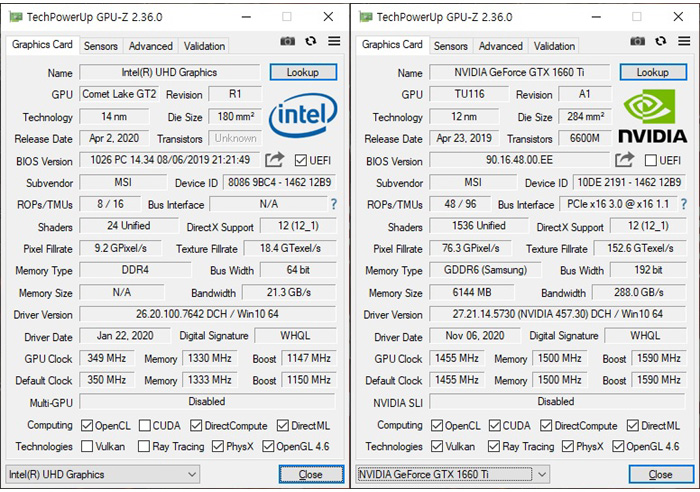Screen dimensions: 700x492
Task: Click the Transistors value 6600M
Action: (585, 138)
